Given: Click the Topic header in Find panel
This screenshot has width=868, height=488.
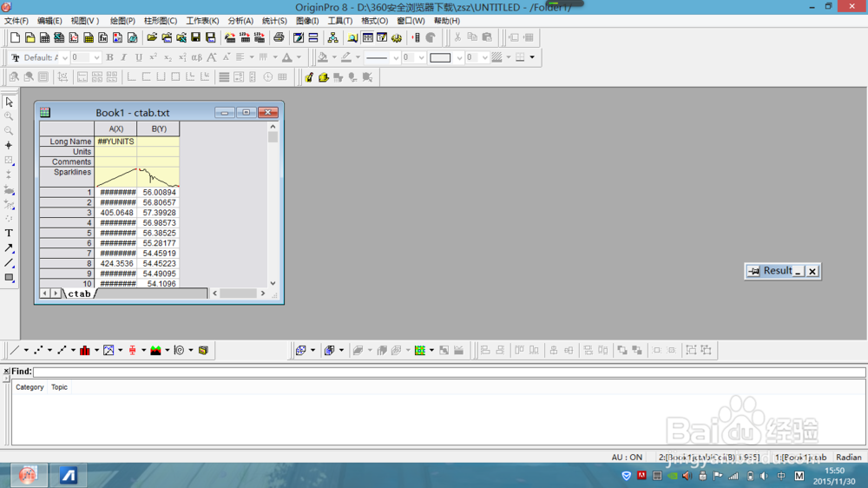Looking at the screenshot, I should pyautogui.click(x=59, y=387).
